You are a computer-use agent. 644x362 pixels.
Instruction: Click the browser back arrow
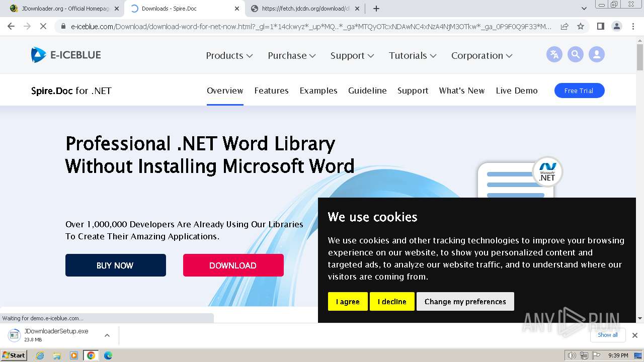(11, 26)
